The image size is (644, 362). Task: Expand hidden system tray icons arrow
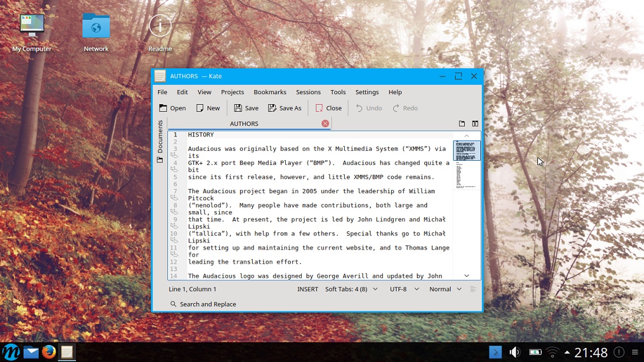click(567, 352)
